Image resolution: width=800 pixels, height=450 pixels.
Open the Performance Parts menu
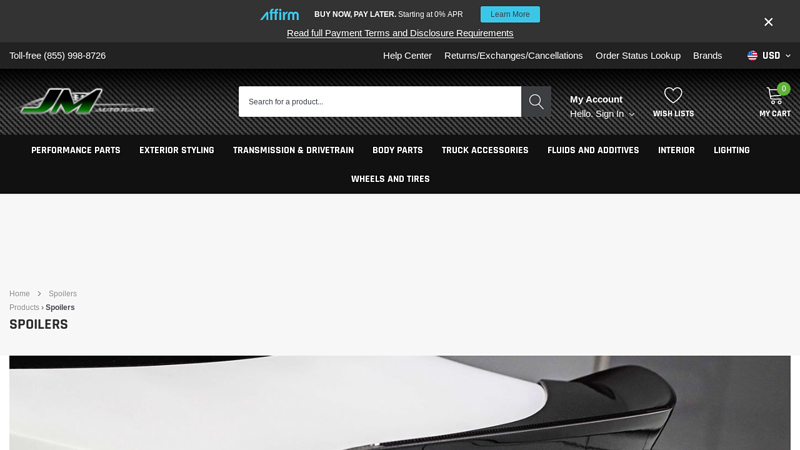pos(76,150)
